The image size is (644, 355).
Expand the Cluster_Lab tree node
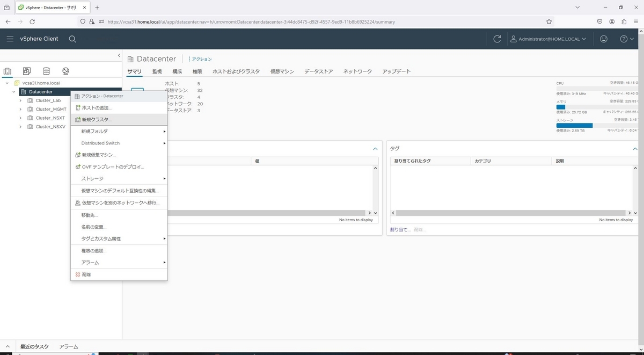click(20, 100)
